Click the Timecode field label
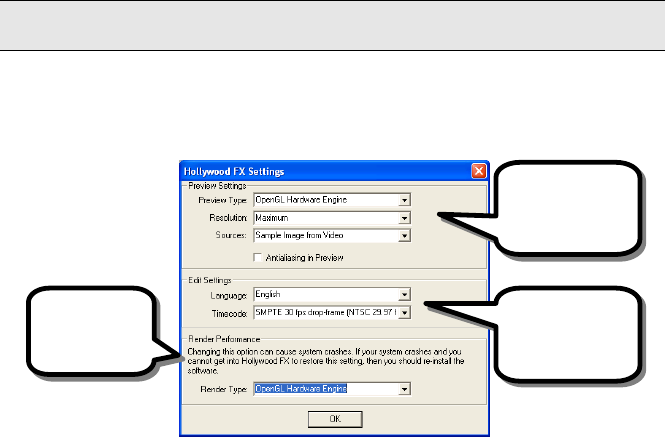Image resolution: width=665 pixels, height=437 pixels. (x=229, y=314)
